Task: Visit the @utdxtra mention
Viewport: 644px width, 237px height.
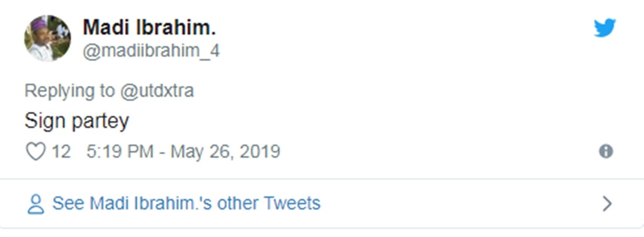Action: [x=156, y=91]
